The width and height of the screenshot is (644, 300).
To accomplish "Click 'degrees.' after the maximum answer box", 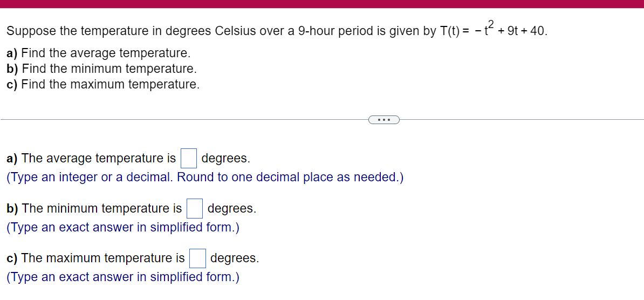I will point(235,258).
